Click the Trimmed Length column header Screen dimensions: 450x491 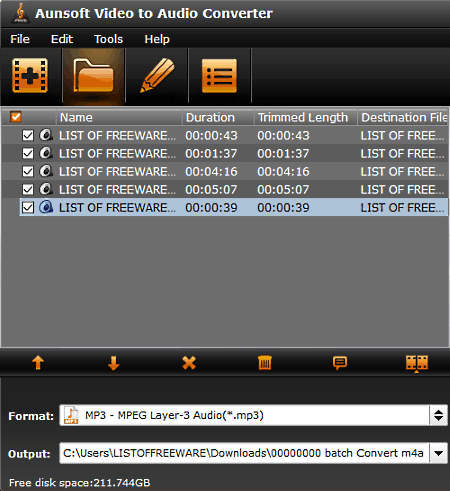tap(306, 117)
